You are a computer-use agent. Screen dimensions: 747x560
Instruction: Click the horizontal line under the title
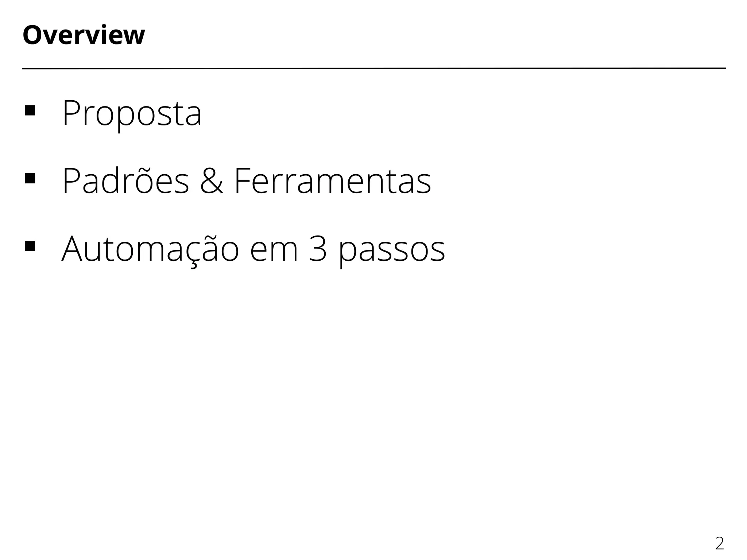coord(374,68)
